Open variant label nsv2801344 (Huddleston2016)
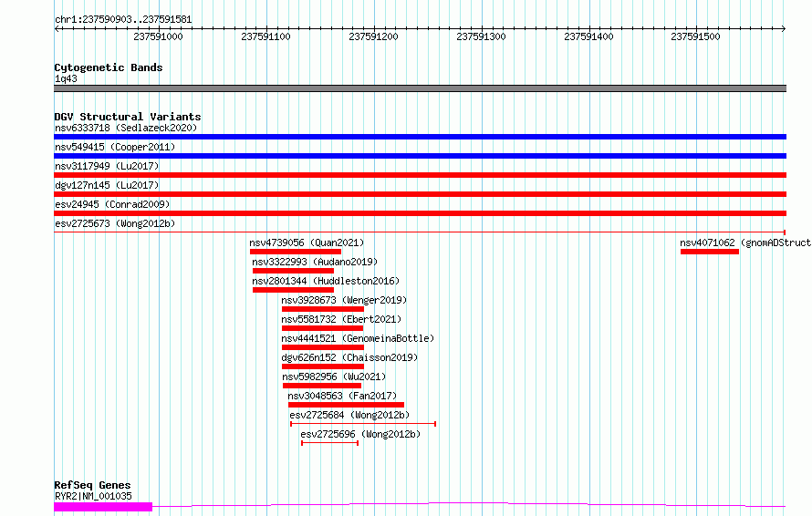The height and width of the screenshot is (516, 812). pyautogui.click(x=326, y=281)
